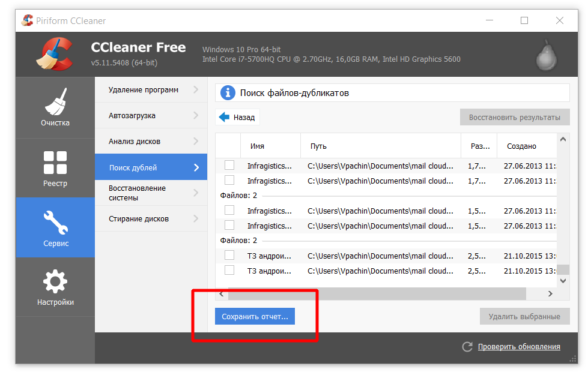
Task: Expand Удаление программ via its chevron
Action: pos(196,90)
